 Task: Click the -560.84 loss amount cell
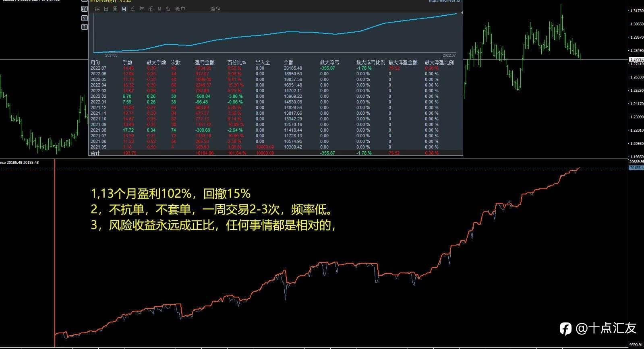coord(203,96)
